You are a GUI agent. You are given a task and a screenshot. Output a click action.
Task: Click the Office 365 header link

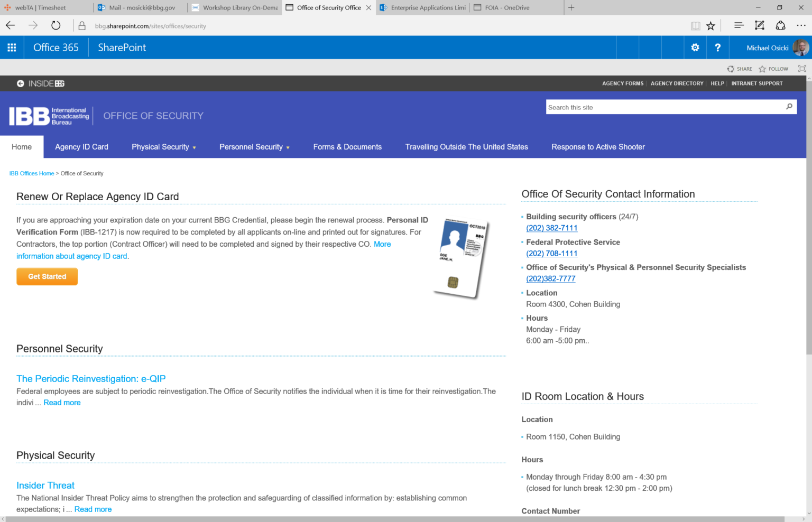click(56, 48)
